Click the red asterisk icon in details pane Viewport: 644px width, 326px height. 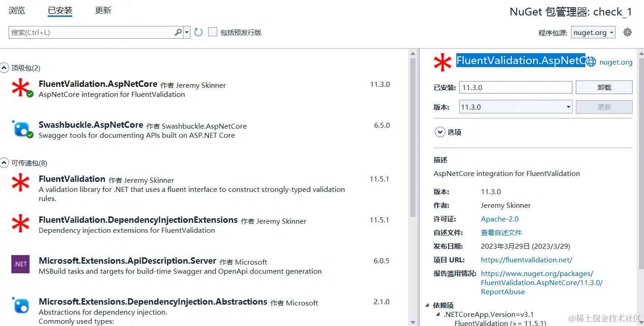pyautogui.click(x=443, y=62)
